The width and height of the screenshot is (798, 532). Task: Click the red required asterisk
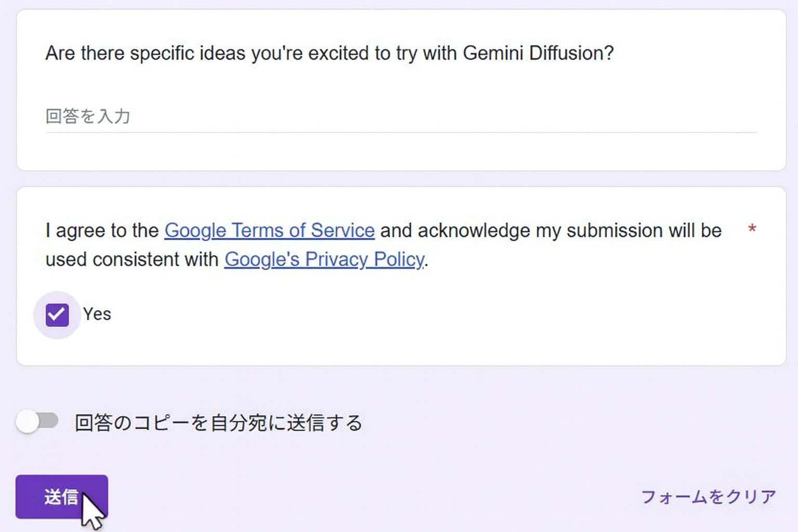[x=752, y=229]
